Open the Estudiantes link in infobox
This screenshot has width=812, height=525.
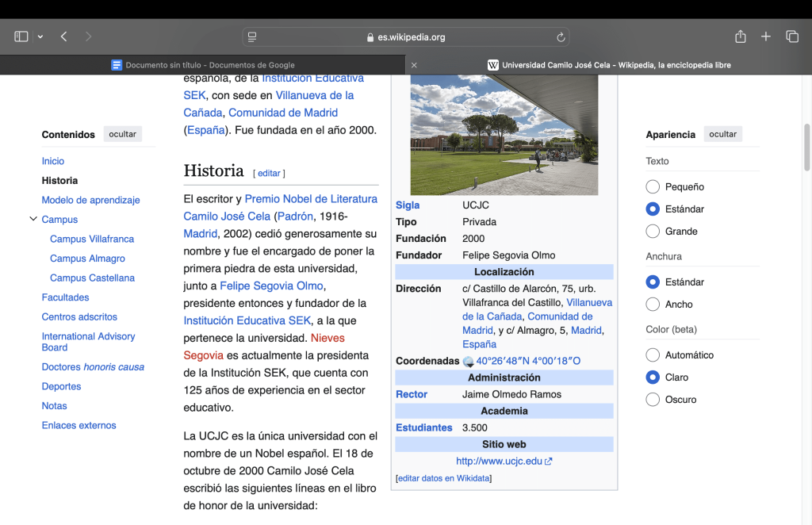423,427
